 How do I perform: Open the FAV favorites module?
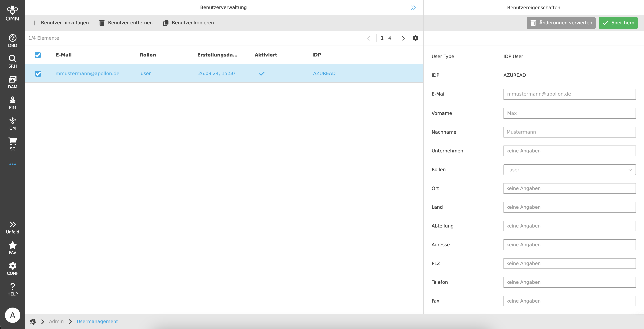[x=12, y=248]
